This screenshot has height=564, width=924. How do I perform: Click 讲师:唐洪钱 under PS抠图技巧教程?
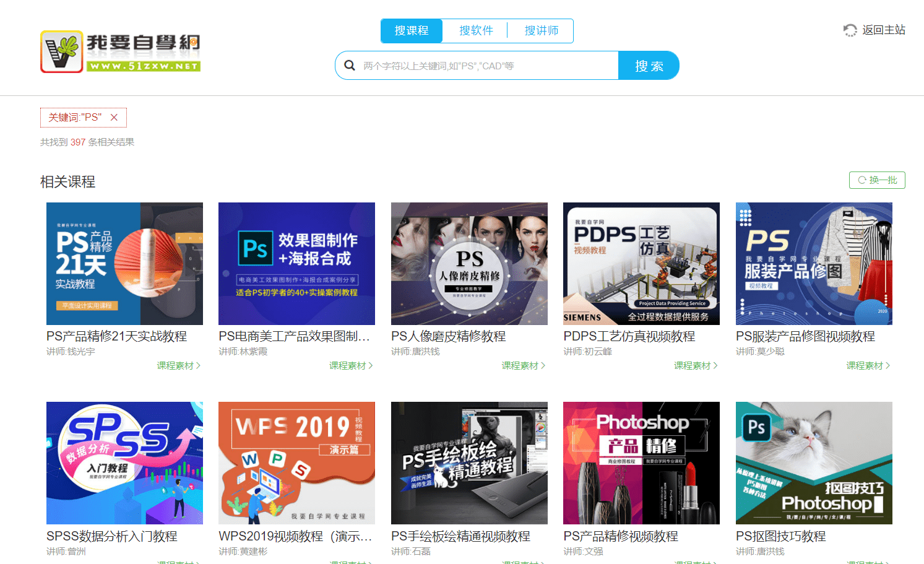(760, 552)
